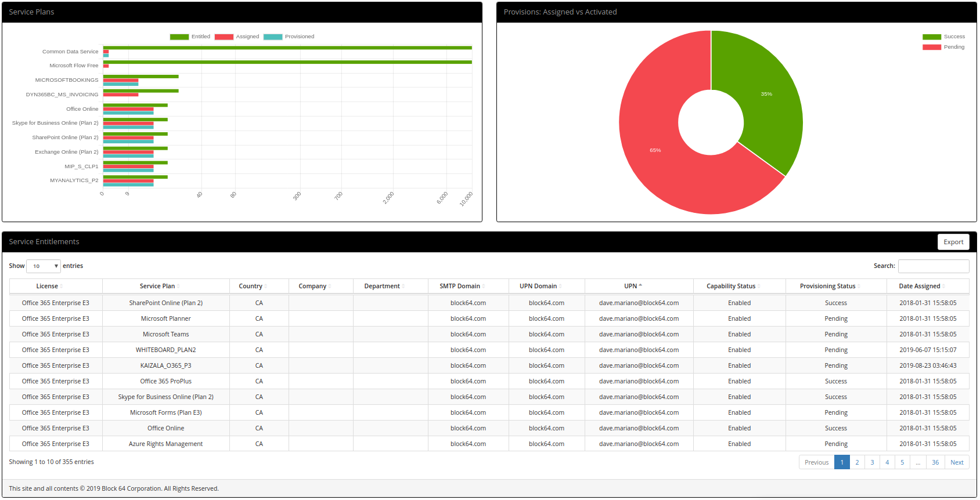Click Skype for Business Online table cell

tap(166, 397)
